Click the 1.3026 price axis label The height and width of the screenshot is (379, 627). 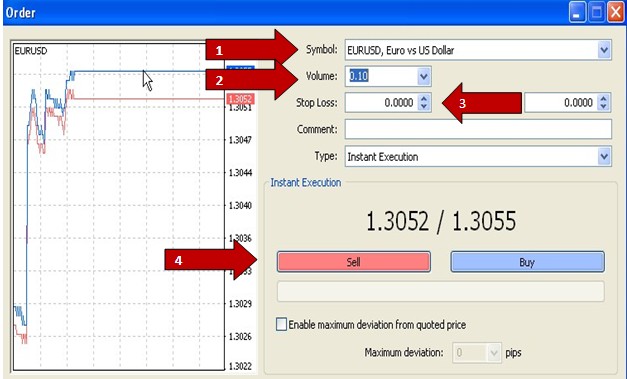pos(240,337)
